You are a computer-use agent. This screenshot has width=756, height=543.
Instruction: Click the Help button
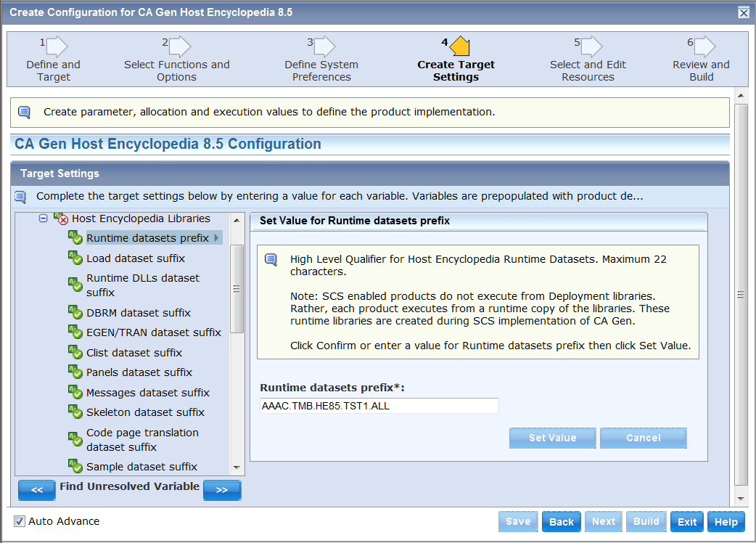pyautogui.click(x=726, y=522)
